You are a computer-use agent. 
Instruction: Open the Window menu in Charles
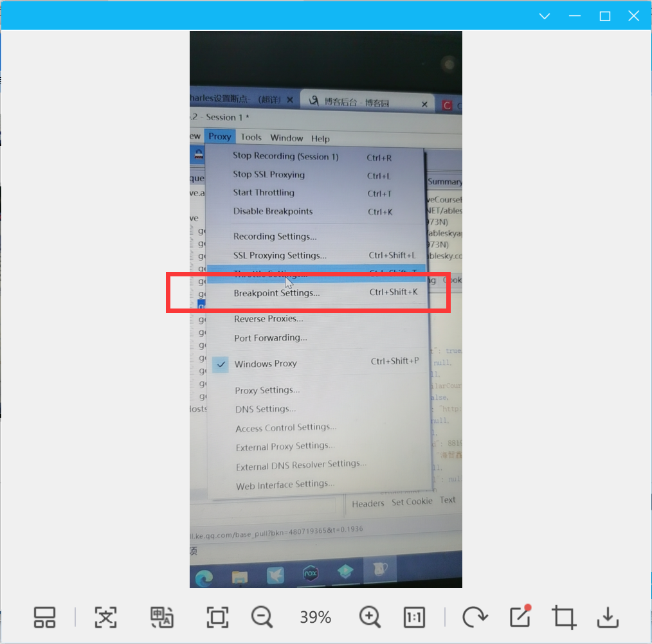[x=287, y=138]
